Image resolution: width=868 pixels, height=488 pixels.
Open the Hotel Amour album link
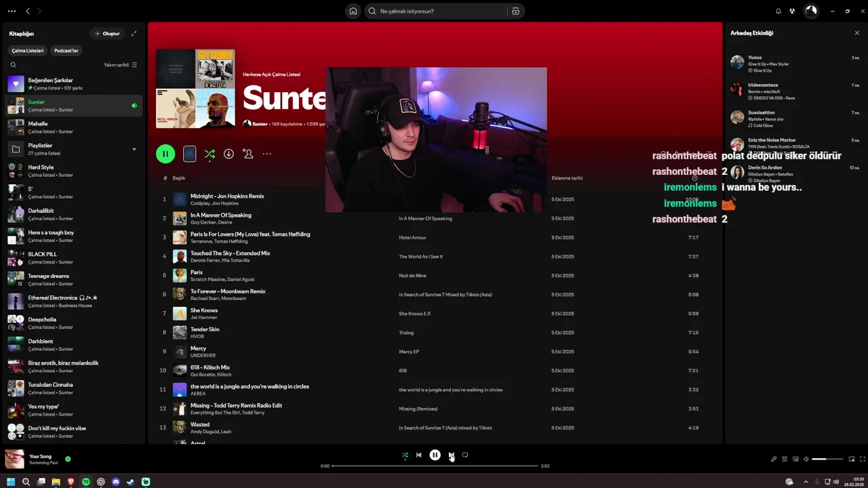tap(412, 237)
